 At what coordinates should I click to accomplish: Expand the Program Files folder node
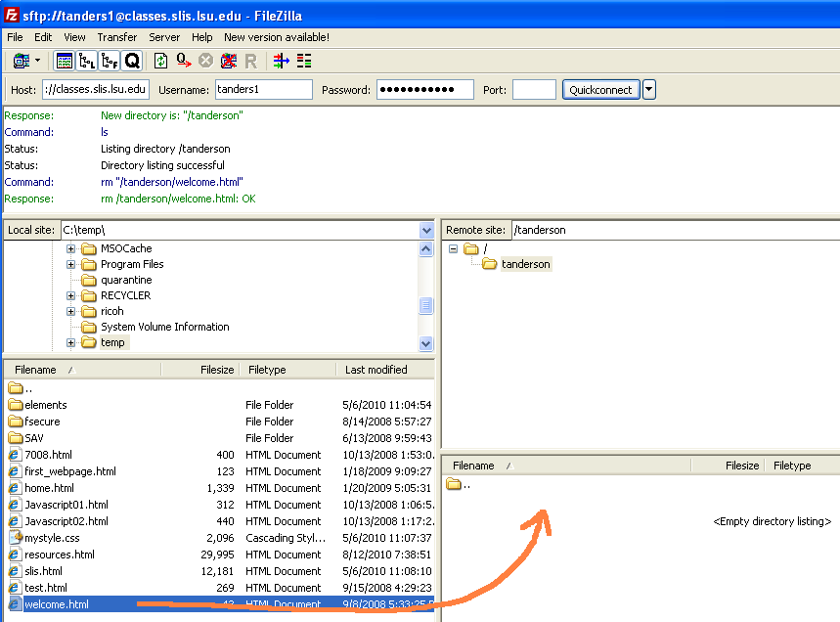click(71, 264)
